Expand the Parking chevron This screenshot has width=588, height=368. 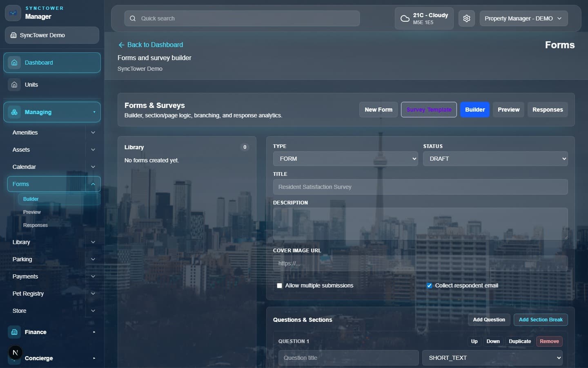(93, 259)
